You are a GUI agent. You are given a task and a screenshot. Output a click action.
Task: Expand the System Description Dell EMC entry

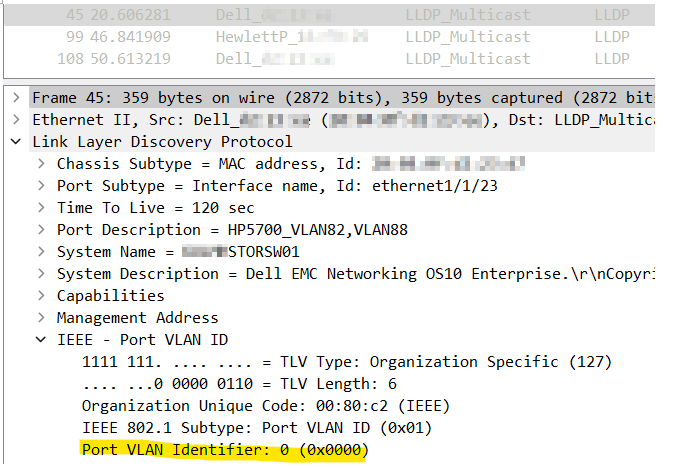[41, 274]
